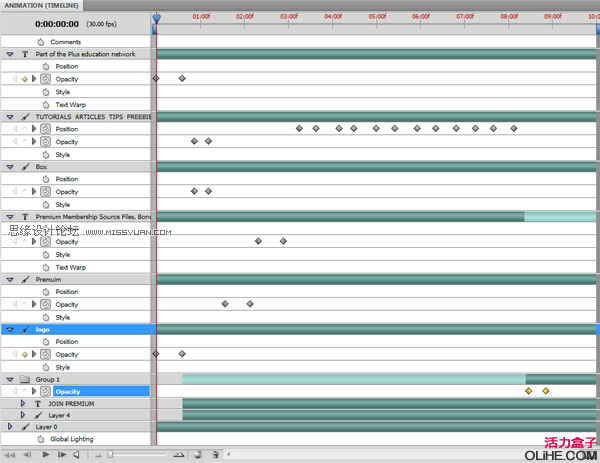Click the first yellow Group 1 opacity keyframe
Viewport: 600px width, 463px height.
click(528, 391)
